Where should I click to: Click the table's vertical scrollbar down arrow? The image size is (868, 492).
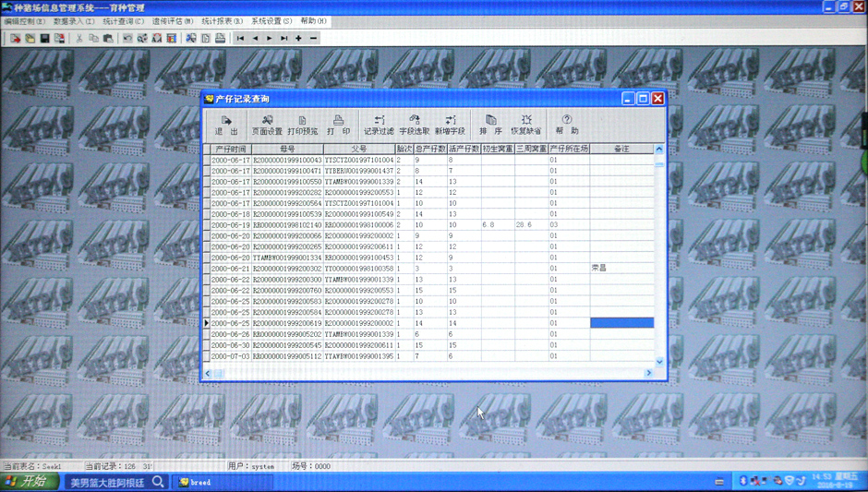(659, 362)
